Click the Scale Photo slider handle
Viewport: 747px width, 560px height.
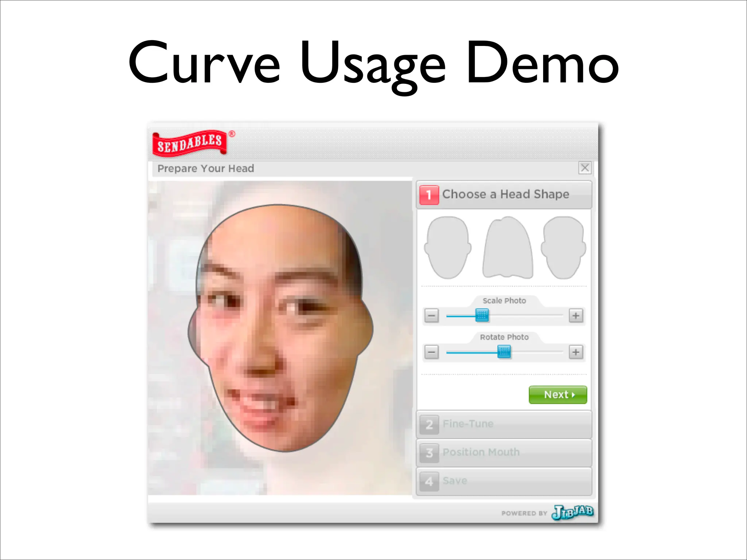482,315
